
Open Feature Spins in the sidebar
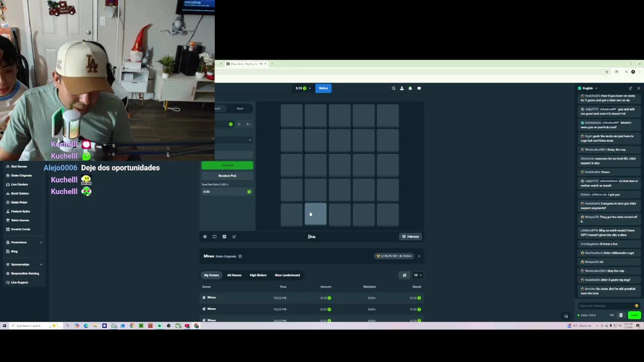pyautogui.click(x=21, y=212)
